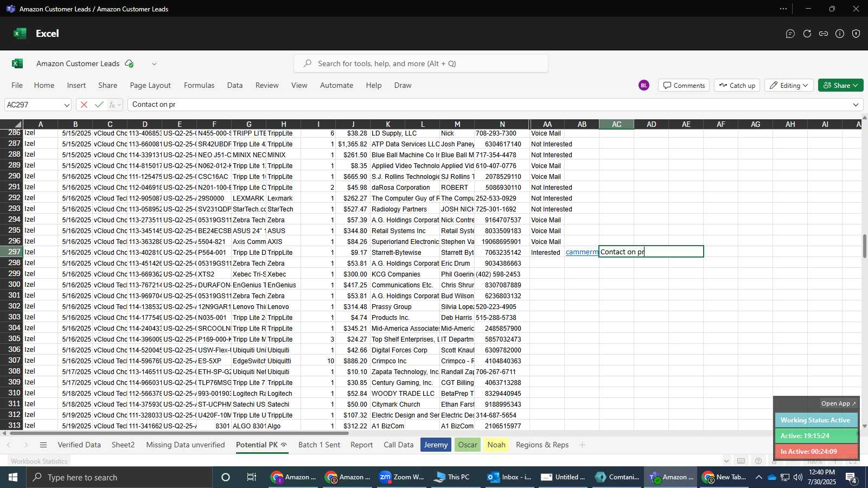Open the info icon in header
Image resolution: width=868 pixels, height=488 pixels.
pos(840,34)
